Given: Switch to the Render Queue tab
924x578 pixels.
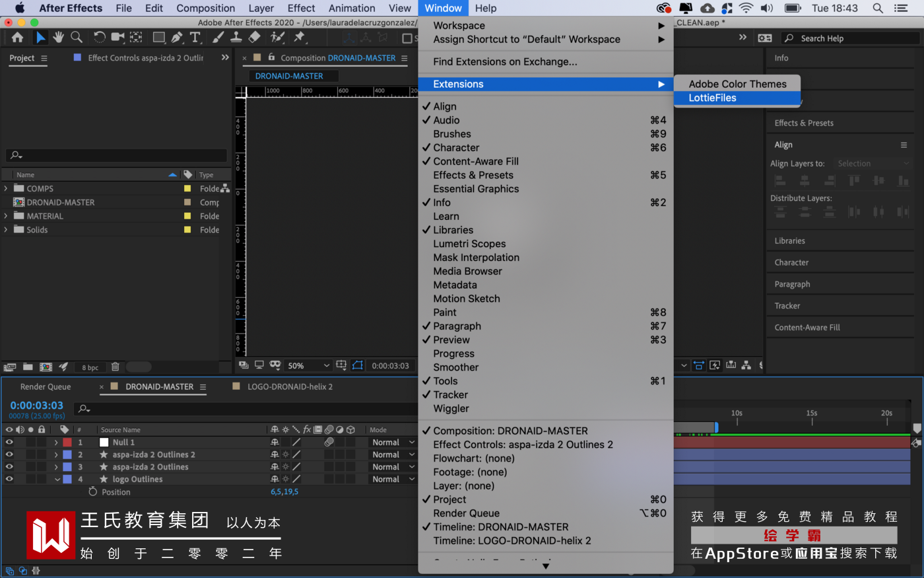Looking at the screenshot, I should [46, 387].
